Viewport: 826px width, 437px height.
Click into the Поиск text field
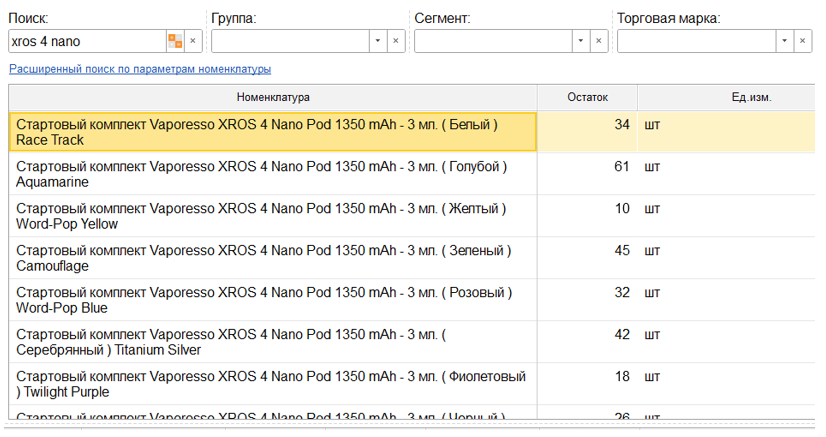tap(86, 41)
